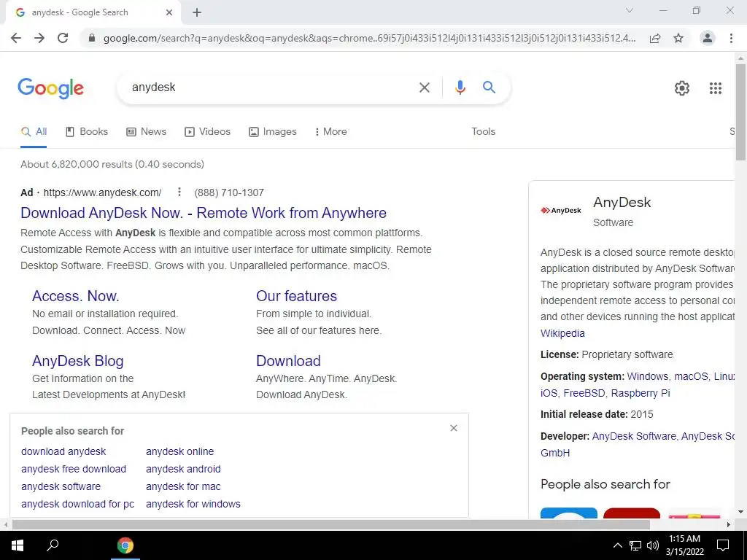Image resolution: width=747 pixels, height=560 pixels.
Task: Open the Wikipedia link in knowledge panel
Action: pos(562,333)
